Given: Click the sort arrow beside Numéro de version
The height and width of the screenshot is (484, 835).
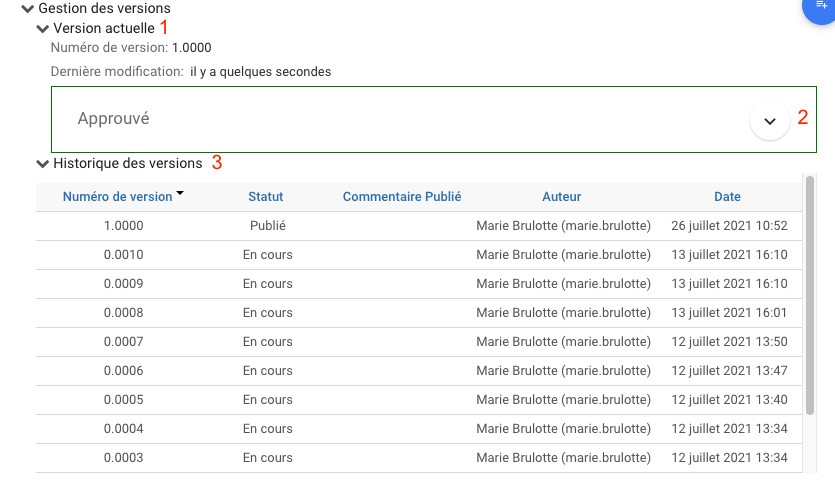Looking at the screenshot, I should point(180,193).
